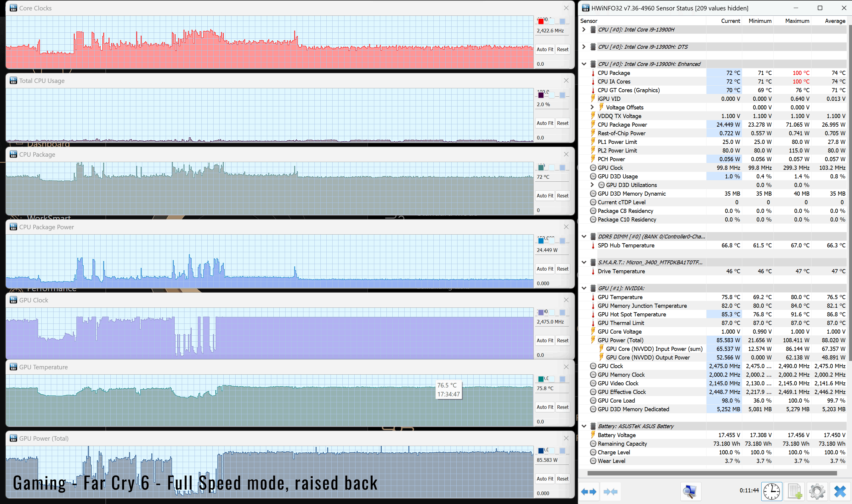The width and height of the screenshot is (852, 504).
Task: Open the teal graph swatch in GPU Temperature
Action: 541,379
